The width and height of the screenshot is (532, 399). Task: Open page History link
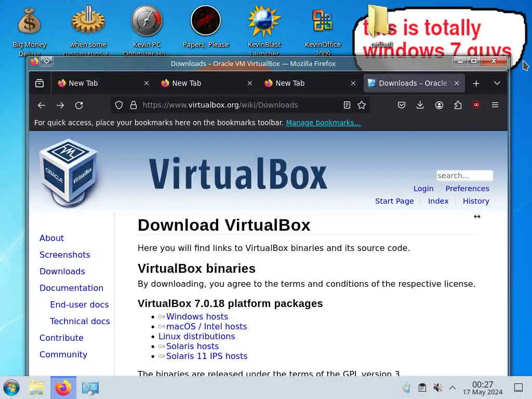(476, 201)
